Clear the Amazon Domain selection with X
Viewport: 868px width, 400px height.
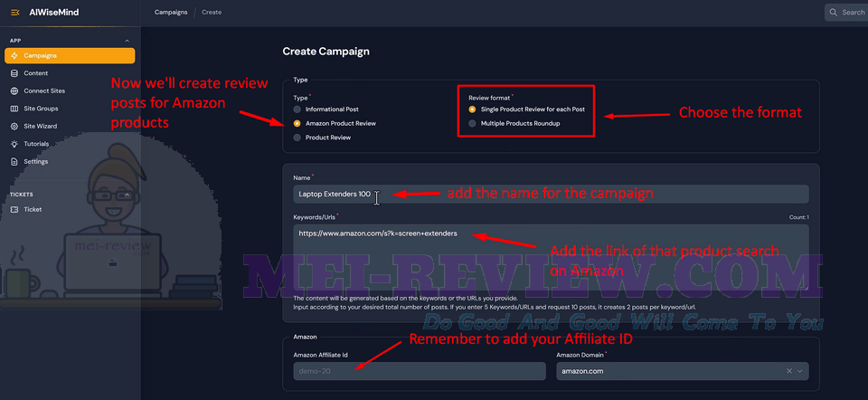[x=788, y=371]
